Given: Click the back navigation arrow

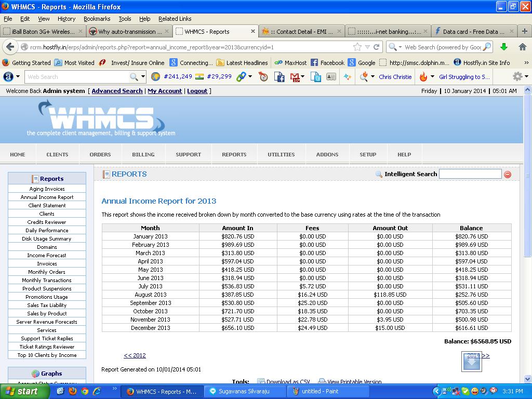Looking at the screenshot, I should point(10,47).
